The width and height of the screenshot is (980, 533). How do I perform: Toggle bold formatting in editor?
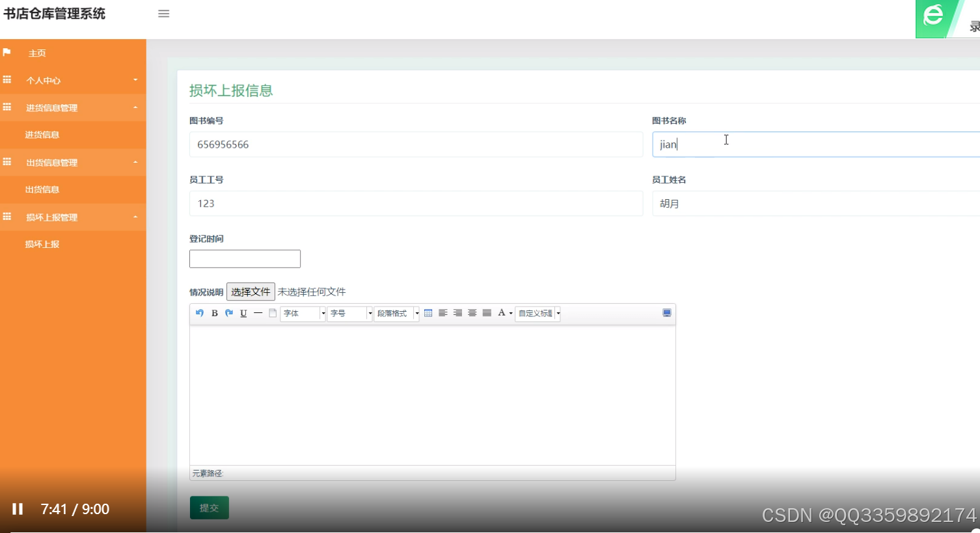point(215,313)
